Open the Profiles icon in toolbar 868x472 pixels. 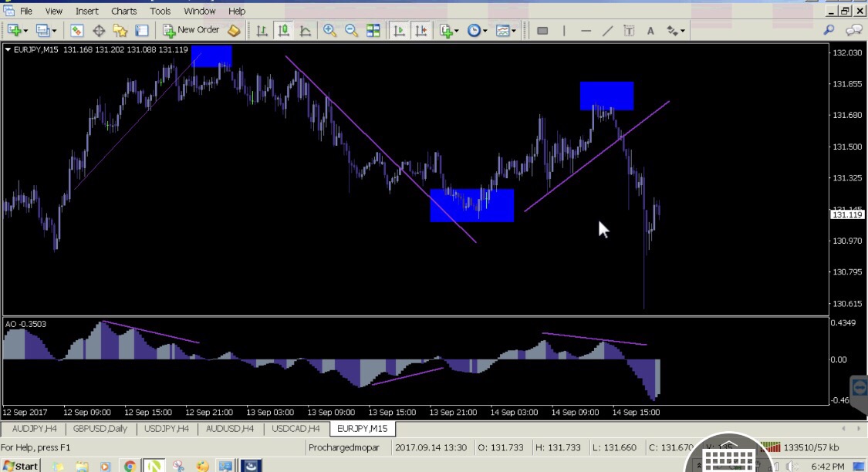42,30
